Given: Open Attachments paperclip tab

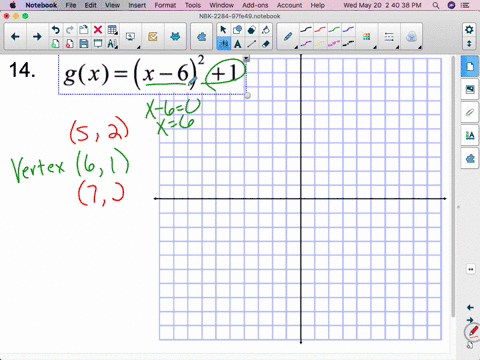Looking at the screenshot, I should pyautogui.click(x=470, y=112).
